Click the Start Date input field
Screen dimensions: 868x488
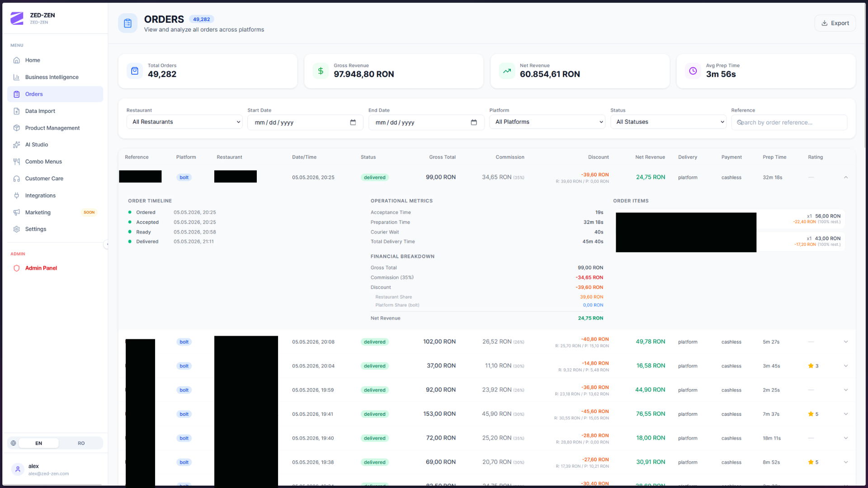(305, 122)
